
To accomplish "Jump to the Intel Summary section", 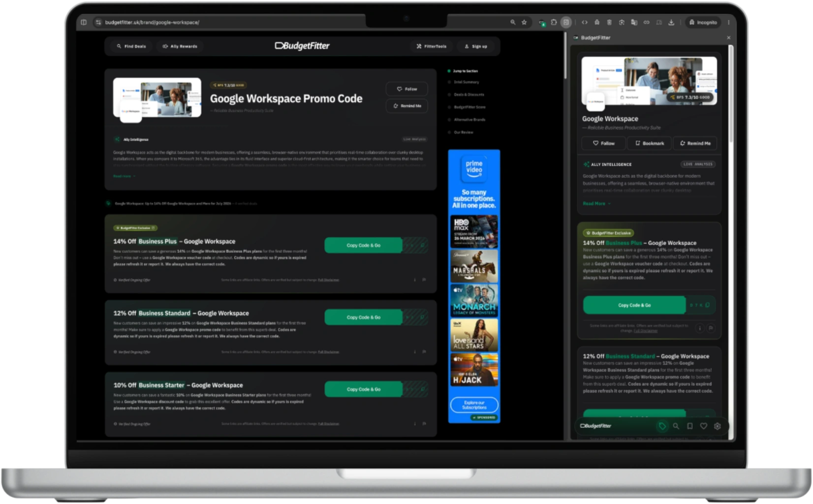I will click(x=466, y=82).
